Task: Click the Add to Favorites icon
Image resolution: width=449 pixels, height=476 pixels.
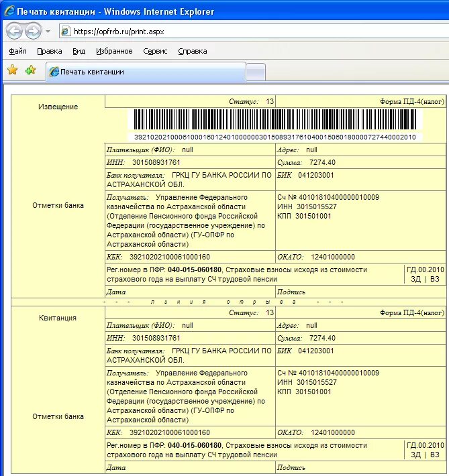Action: [31, 70]
